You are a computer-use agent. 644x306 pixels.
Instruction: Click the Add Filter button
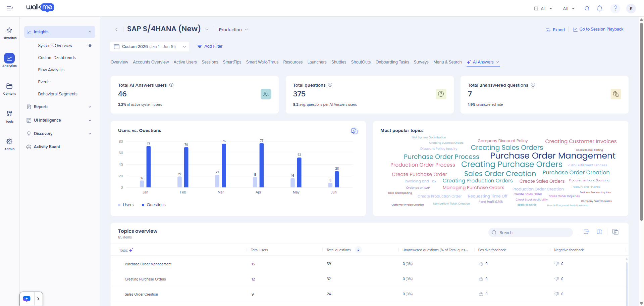tap(210, 46)
